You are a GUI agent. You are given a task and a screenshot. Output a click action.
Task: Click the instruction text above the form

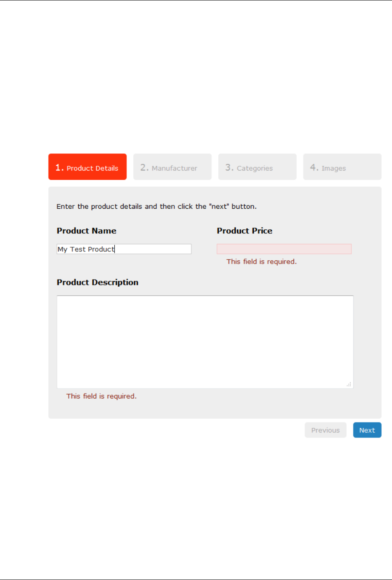(x=157, y=206)
